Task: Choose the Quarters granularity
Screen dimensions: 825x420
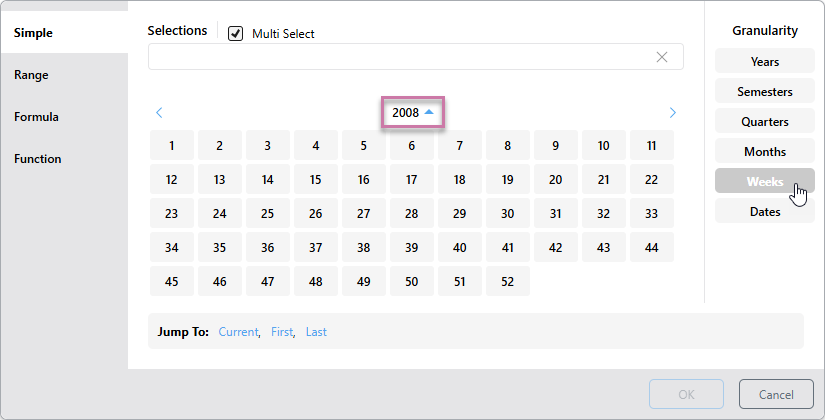Action: (x=765, y=122)
